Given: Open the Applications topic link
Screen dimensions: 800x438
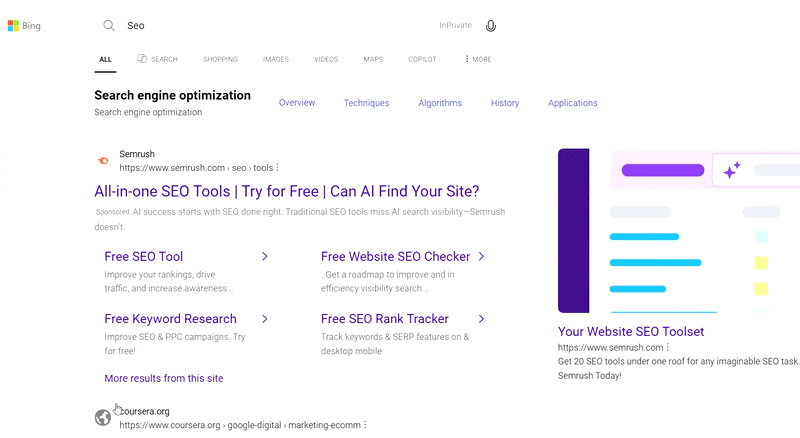Looking at the screenshot, I should 572,103.
